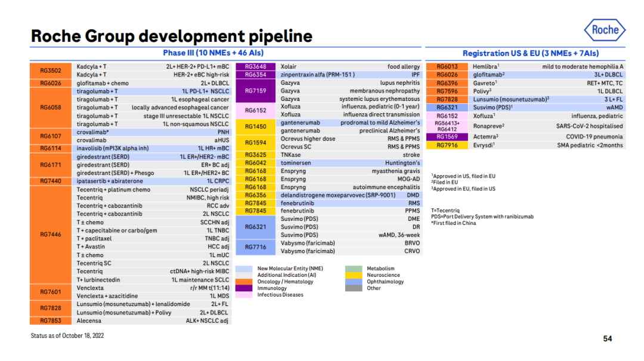The height and width of the screenshot is (361, 644).
Task: Click the RG7716 code cell
Action: pyautogui.click(x=255, y=247)
